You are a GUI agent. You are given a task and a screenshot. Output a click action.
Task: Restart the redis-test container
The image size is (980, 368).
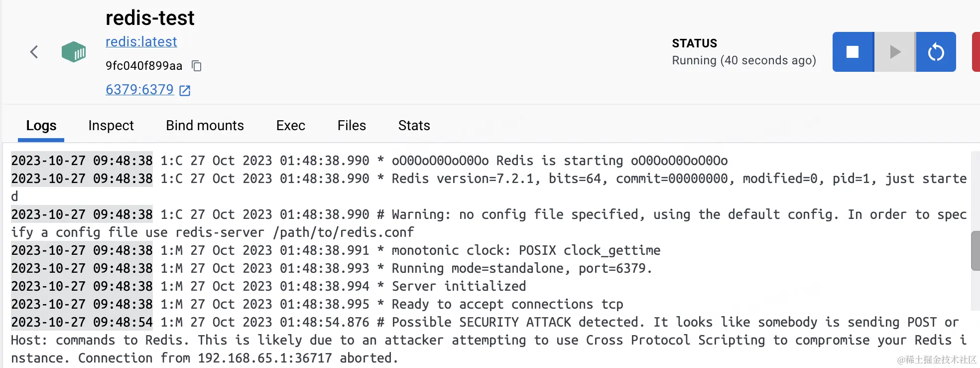click(x=936, y=52)
